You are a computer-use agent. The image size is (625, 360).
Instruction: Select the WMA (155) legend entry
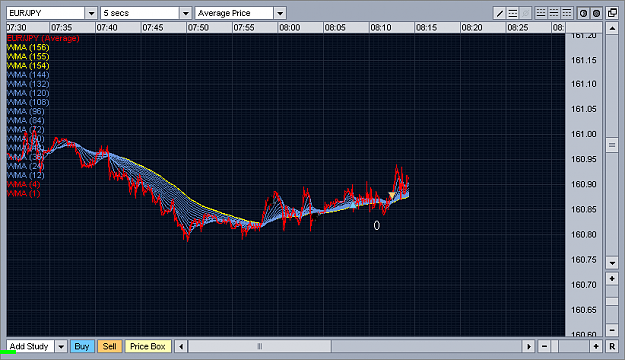[x=28, y=57]
